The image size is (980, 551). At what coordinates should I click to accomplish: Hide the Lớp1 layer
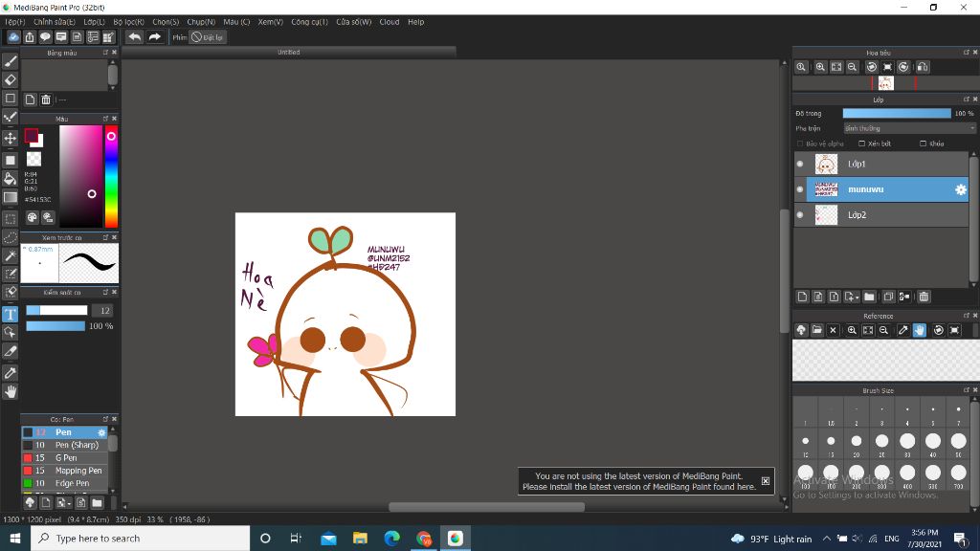[x=800, y=164]
